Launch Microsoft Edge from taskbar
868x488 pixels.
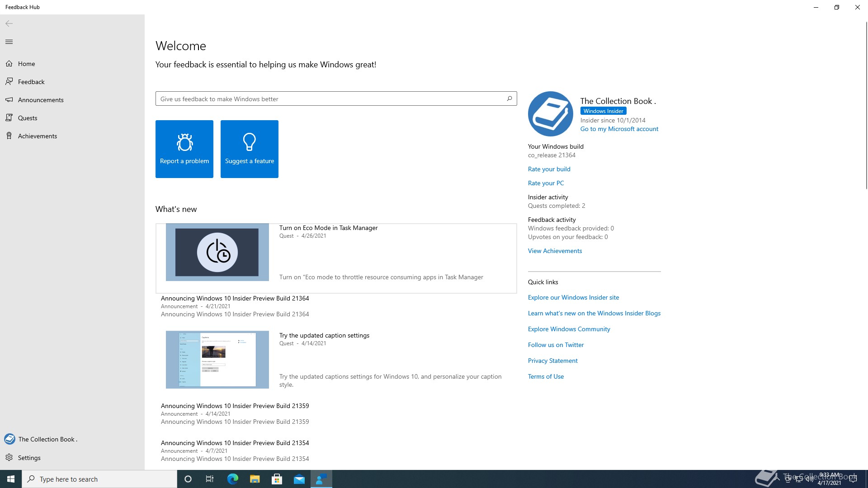coord(232,479)
